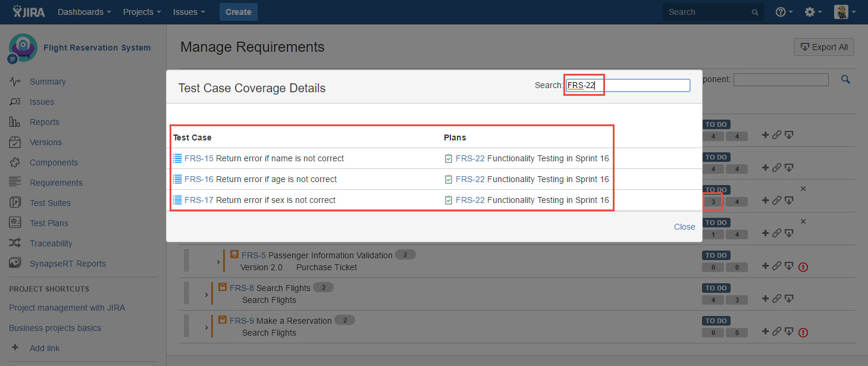Close the Test Case Coverage Details dialog
Image resolution: width=868 pixels, height=366 pixels.
coord(684,227)
